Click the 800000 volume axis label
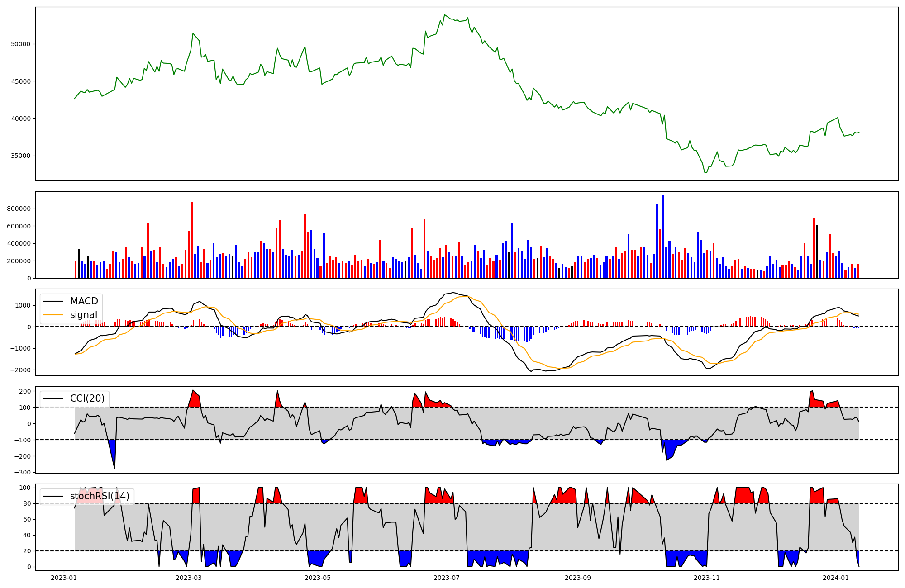The image size is (905, 588). tap(19, 209)
